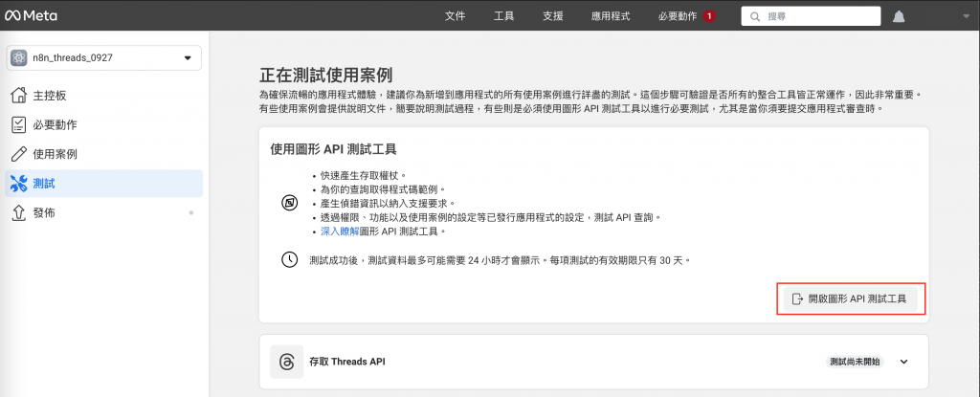Viewport: 980px width, 397px height.
Task: Open the 文件 menu
Action: (455, 16)
